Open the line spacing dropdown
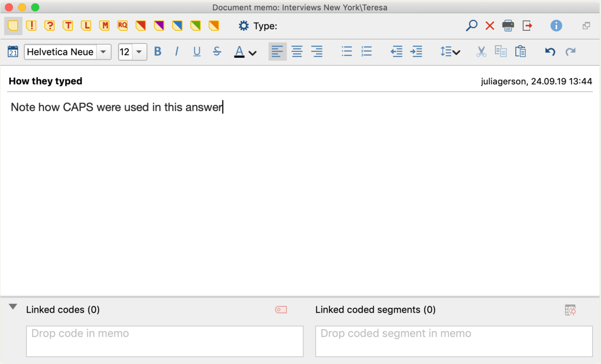The width and height of the screenshot is (601, 364). click(x=450, y=52)
